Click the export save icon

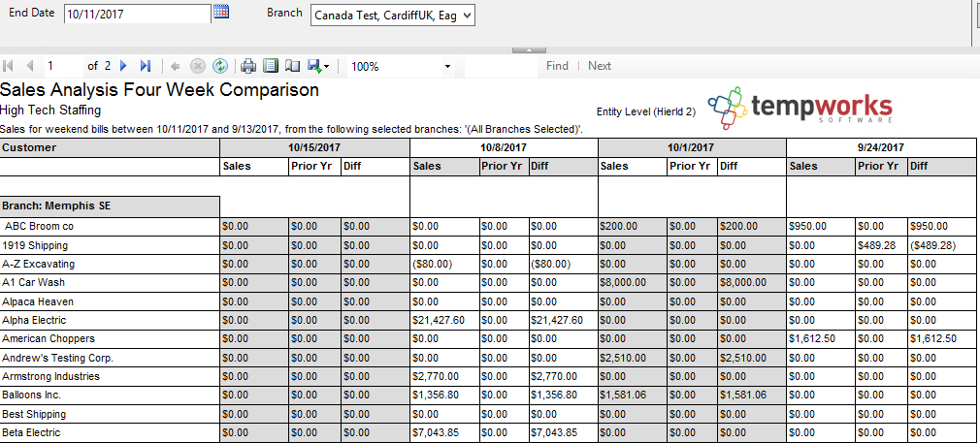pos(313,66)
